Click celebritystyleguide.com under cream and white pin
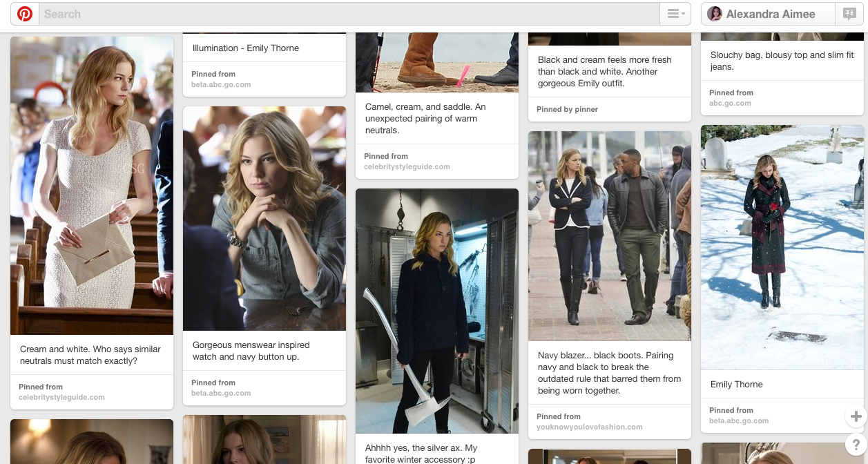This screenshot has height=464, width=868. click(x=62, y=398)
